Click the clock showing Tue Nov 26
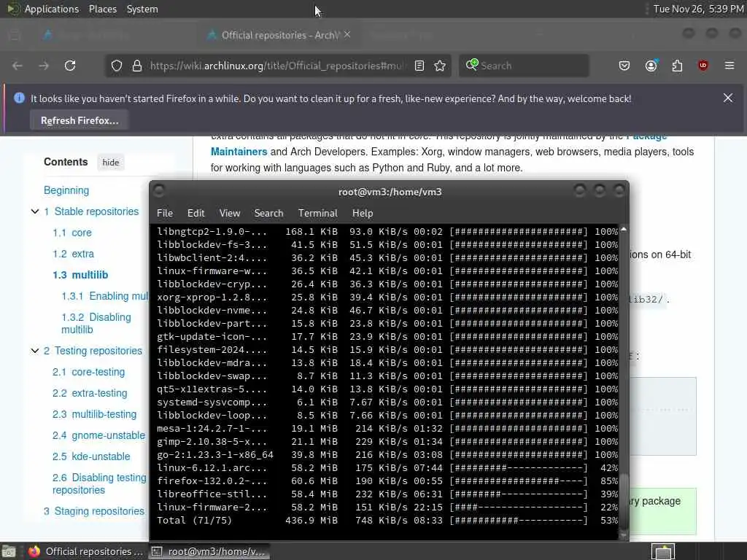747x560 pixels. click(698, 9)
